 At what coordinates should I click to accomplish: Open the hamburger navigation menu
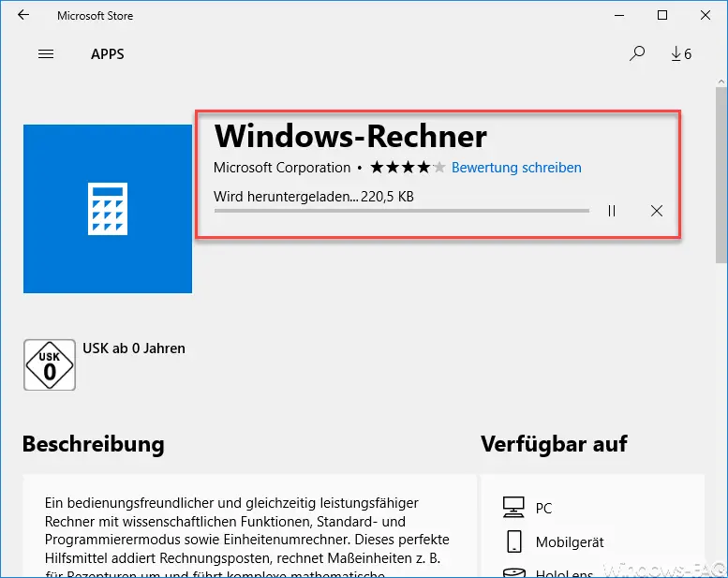pyautogui.click(x=46, y=54)
